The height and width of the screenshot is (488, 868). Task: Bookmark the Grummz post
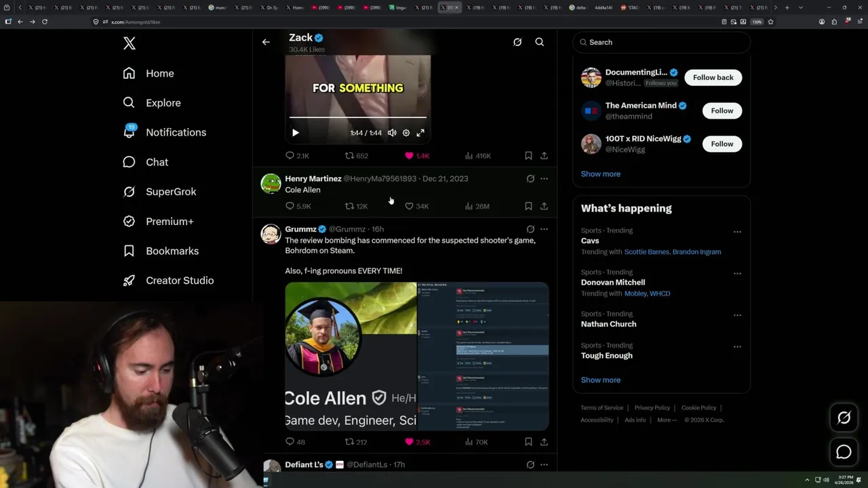pyautogui.click(x=528, y=442)
